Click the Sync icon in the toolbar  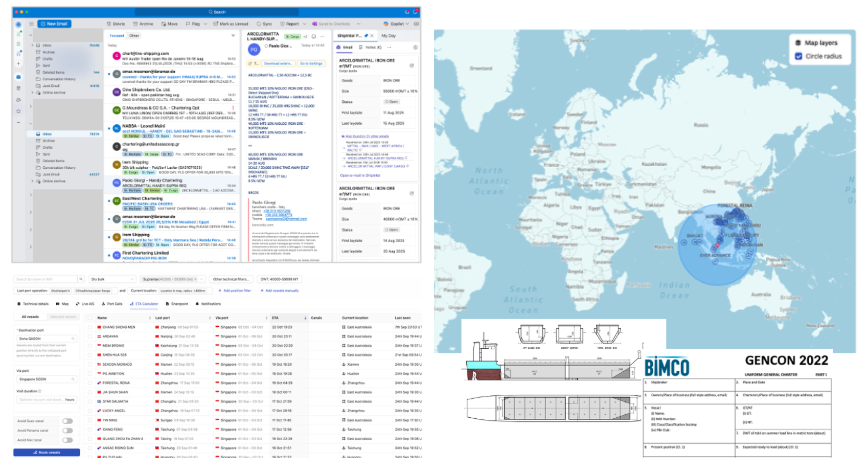(259, 24)
